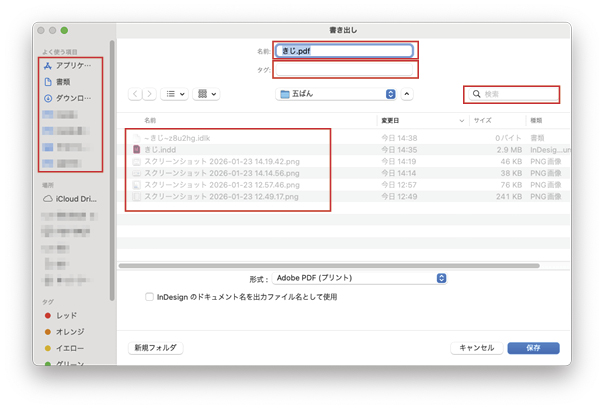Select 書類 in the sidebar
604x409 pixels.
(63, 81)
